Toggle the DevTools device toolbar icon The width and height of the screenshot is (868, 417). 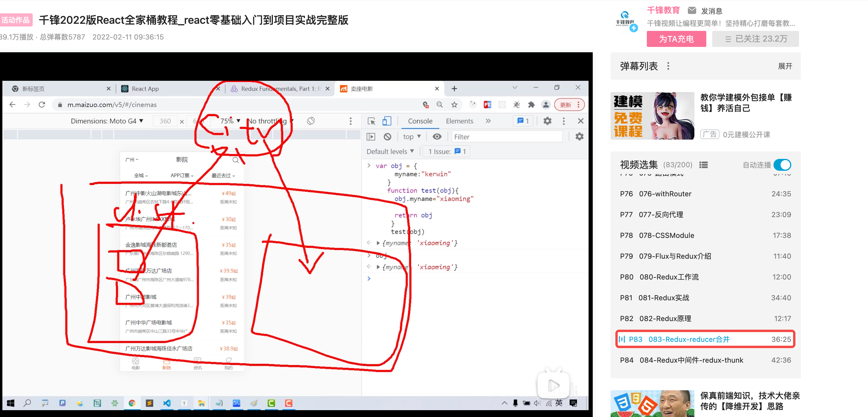(x=387, y=121)
